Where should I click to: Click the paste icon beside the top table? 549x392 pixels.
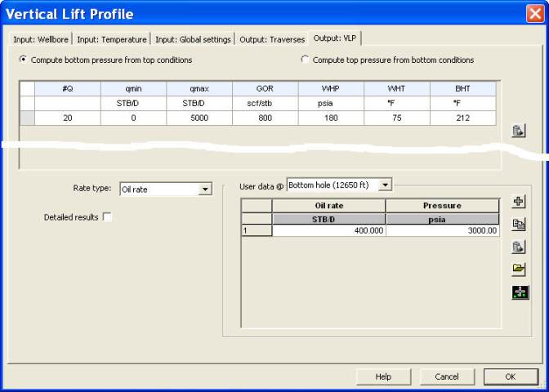tap(518, 131)
